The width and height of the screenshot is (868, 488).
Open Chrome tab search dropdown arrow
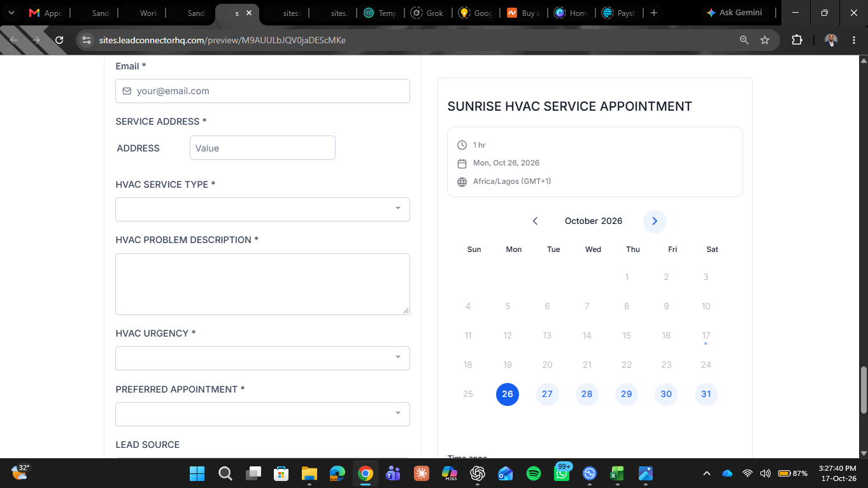click(11, 13)
